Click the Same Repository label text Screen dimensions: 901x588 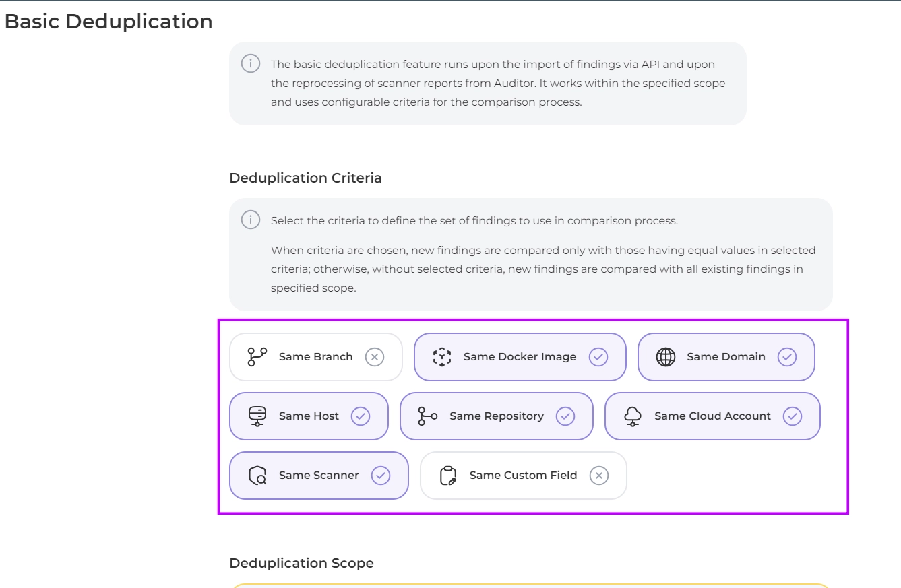pos(497,416)
